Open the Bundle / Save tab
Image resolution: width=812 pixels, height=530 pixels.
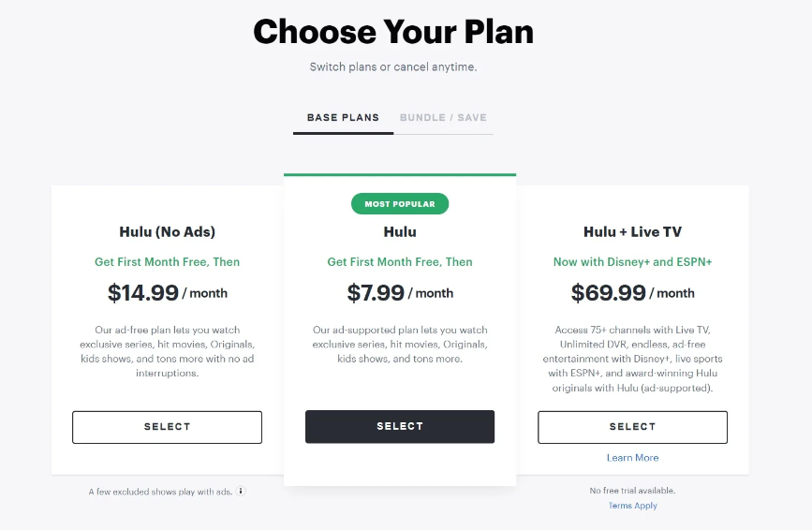point(443,117)
